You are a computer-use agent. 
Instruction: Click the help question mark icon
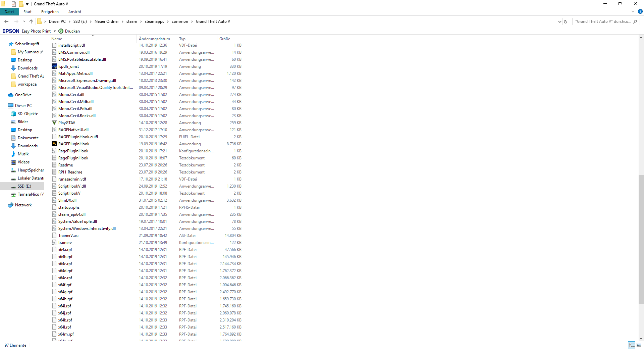640,11
